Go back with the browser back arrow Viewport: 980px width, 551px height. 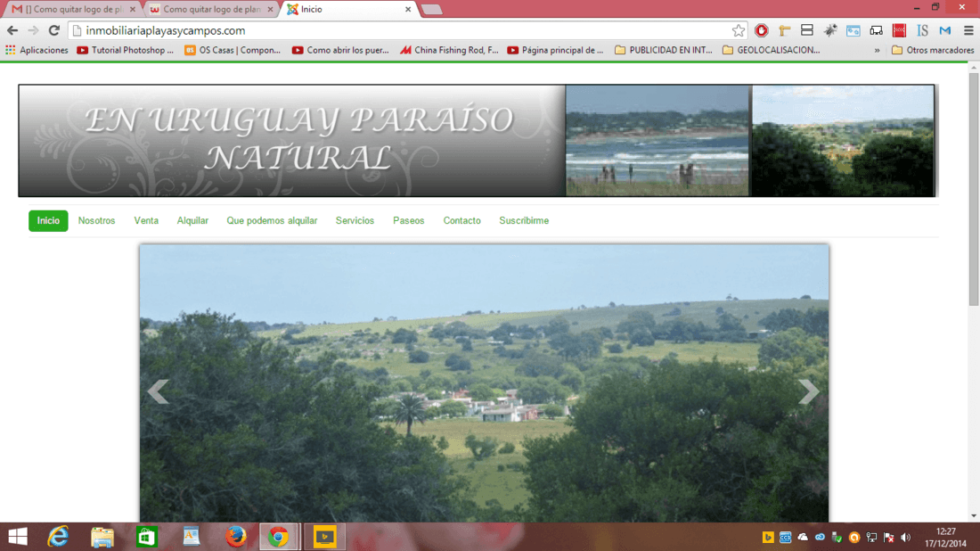tap(12, 30)
